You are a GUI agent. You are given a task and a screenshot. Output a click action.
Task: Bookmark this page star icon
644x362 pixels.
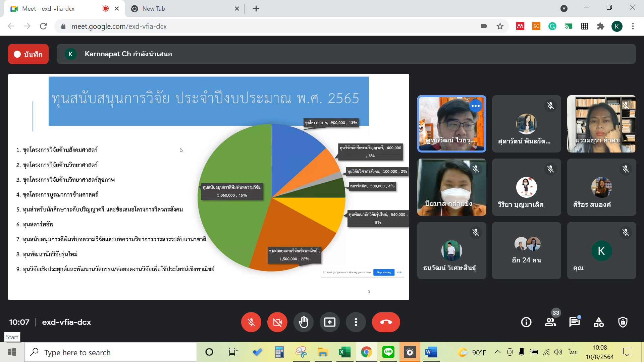coord(500,26)
